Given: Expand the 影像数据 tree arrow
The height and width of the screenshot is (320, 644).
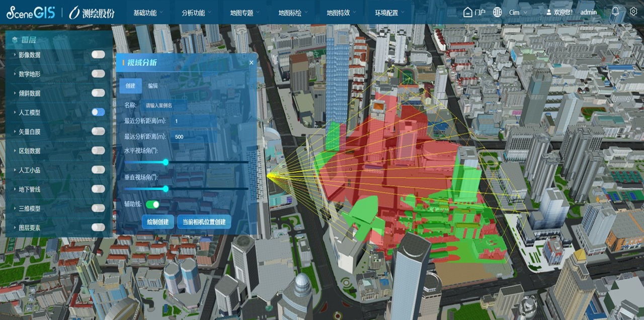Looking at the screenshot, I should [15, 55].
